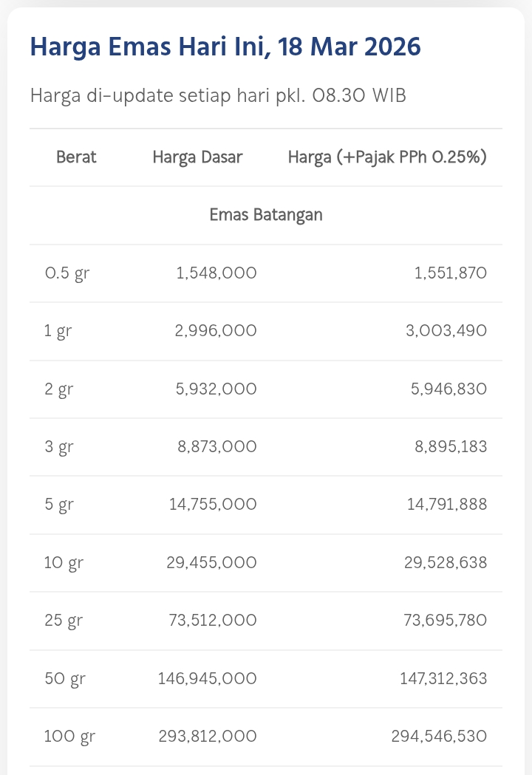
Task: Click base price 5,932,000
Action: point(216,389)
